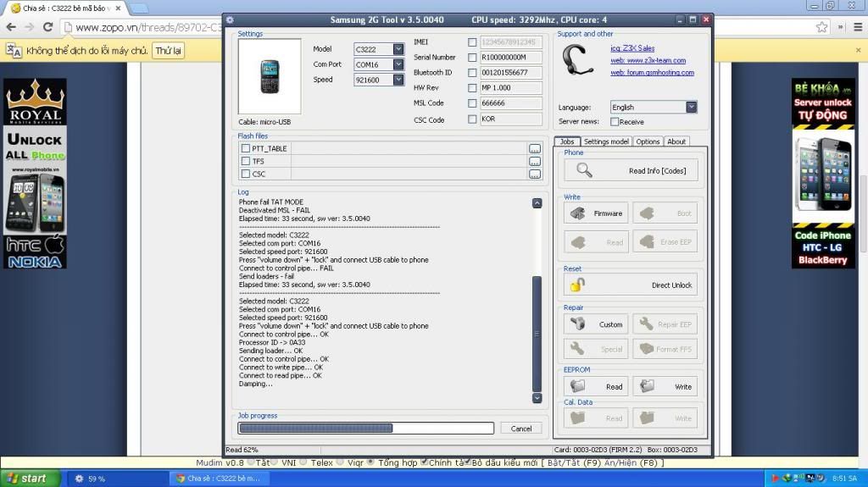The height and width of the screenshot is (487, 868).
Task: Enable the TFS flash file checkbox
Action: pyautogui.click(x=246, y=161)
